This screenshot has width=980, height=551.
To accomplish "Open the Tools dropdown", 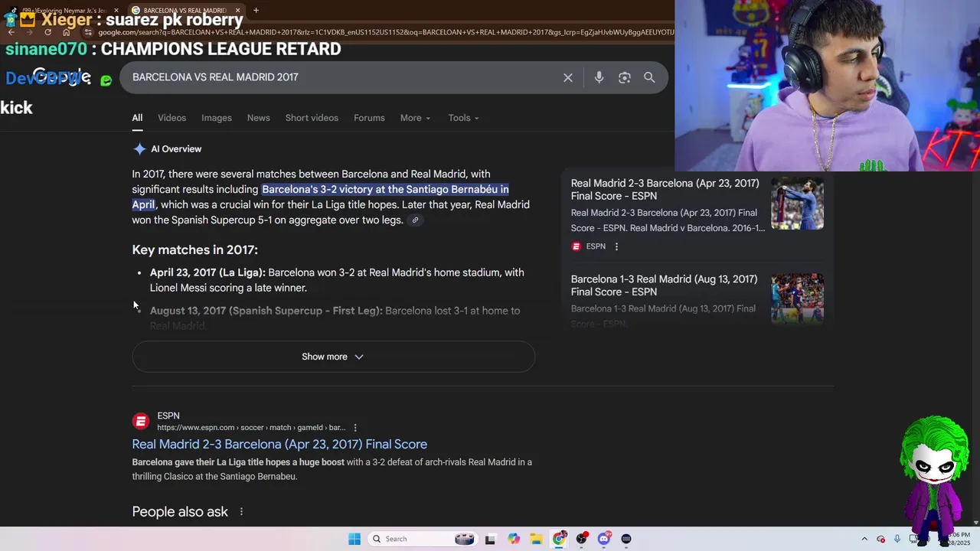I will point(463,118).
